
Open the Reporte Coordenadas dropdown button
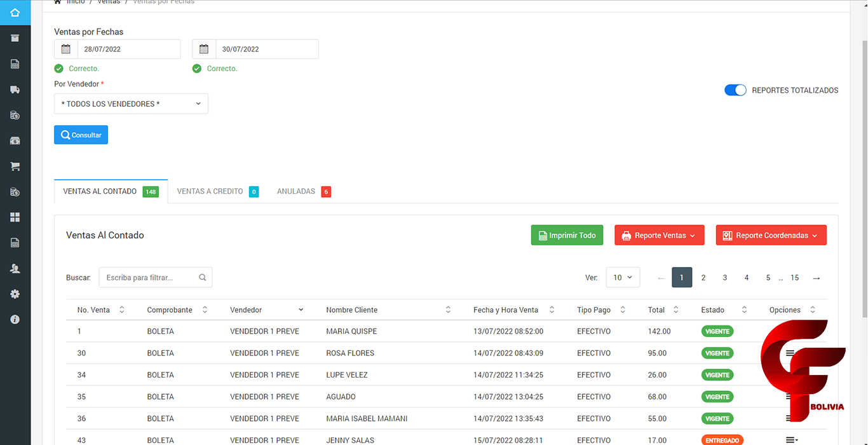tap(771, 235)
